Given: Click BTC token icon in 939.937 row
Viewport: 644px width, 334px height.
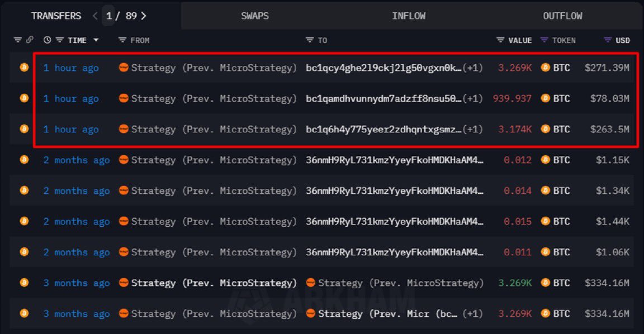Looking at the screenshot, I should click(546, 98).
